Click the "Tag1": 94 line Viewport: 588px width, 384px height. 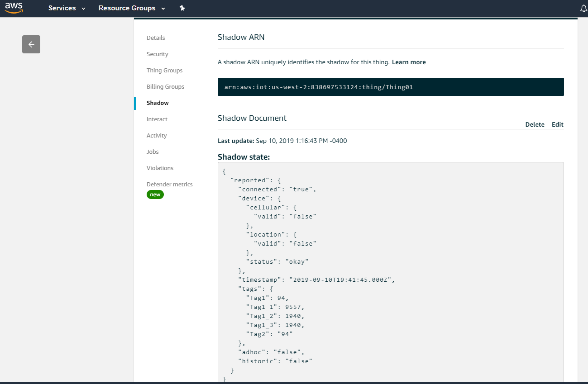(267, 298)
